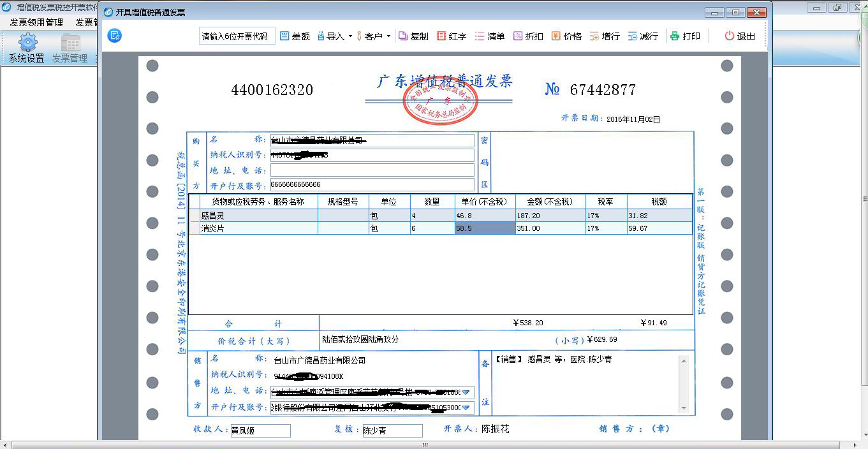The image size is (868, 449).
Task: Click the 6-digit invoice code input field
Action: [x=237, y=36]
